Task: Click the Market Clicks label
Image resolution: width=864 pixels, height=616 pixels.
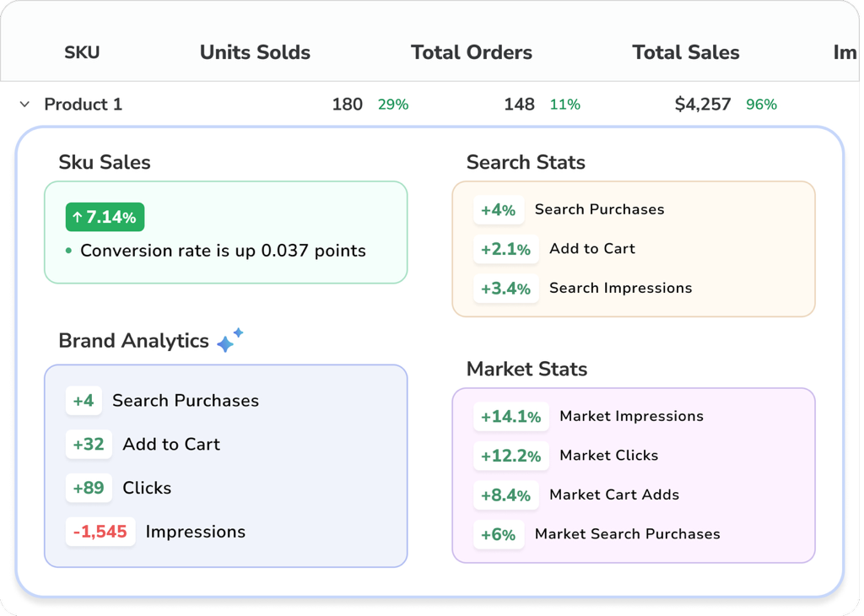Action: pyautogui.click(x=609, y=455)
